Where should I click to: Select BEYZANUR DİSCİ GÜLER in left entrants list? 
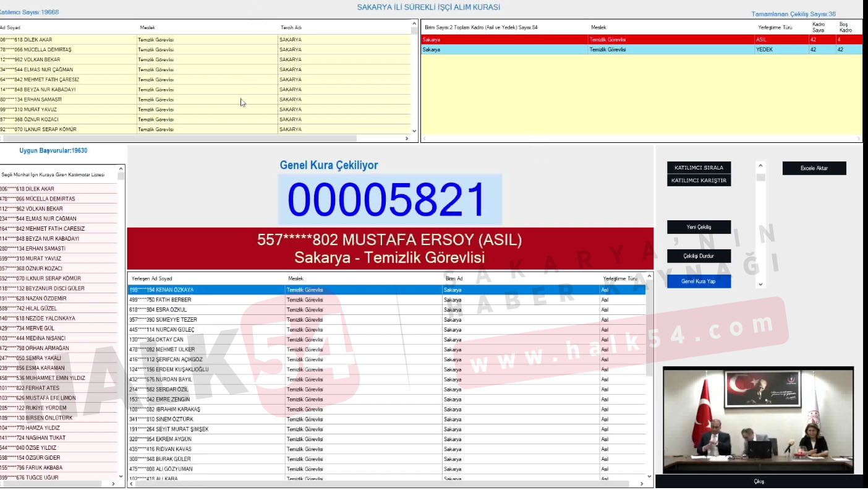[x=59, y=288]
